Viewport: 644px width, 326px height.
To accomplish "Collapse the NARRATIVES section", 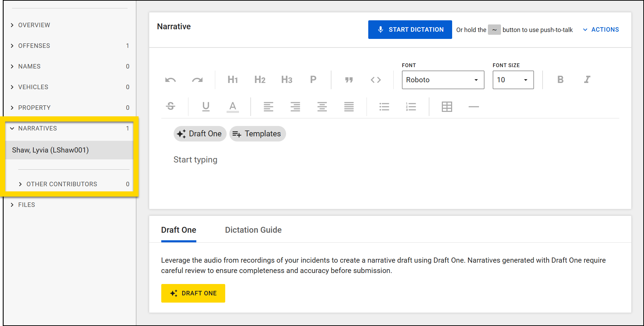I will click(x=38, y=128).
